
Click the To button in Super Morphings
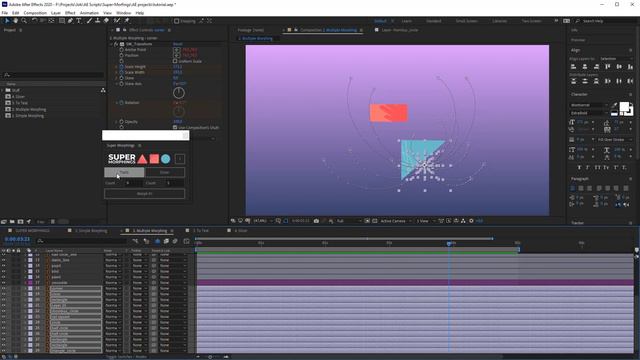tap(164, 172)
